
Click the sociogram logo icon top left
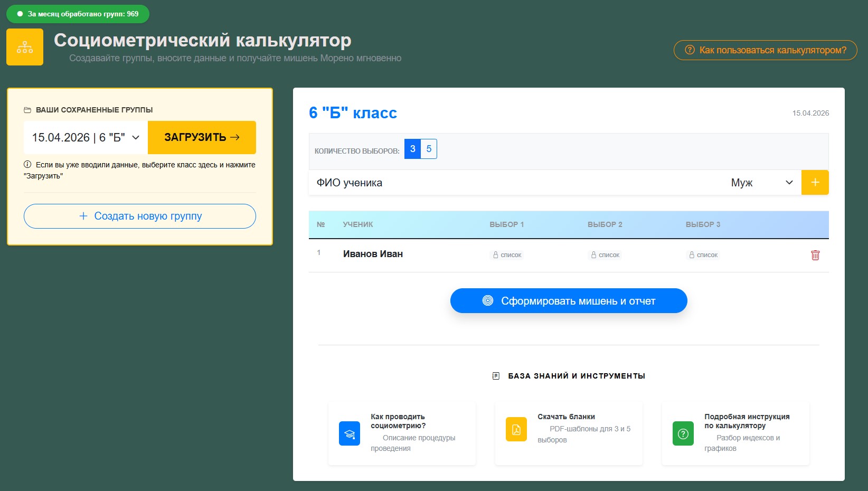tap(24, 46)
